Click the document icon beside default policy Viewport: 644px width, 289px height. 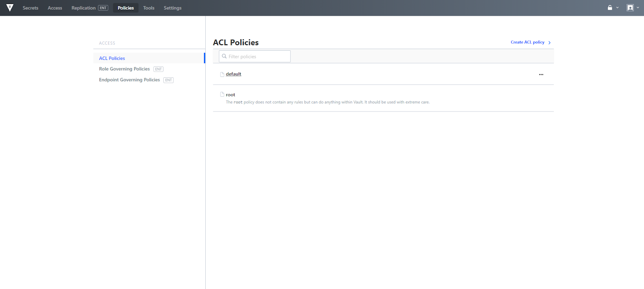pos(222,74)
